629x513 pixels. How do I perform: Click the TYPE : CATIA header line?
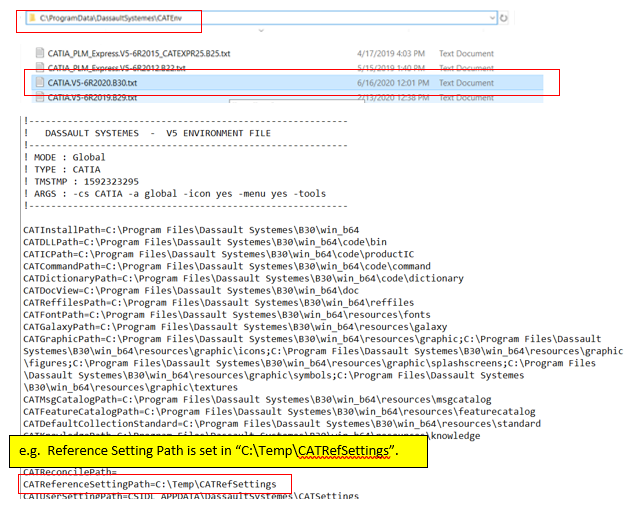click(62, 169)
